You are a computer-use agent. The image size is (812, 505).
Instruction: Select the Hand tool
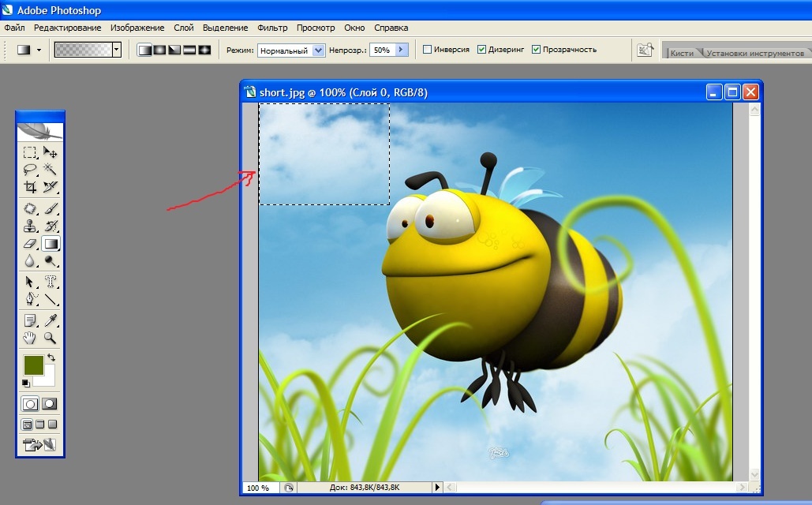click(x=30, y=339)
